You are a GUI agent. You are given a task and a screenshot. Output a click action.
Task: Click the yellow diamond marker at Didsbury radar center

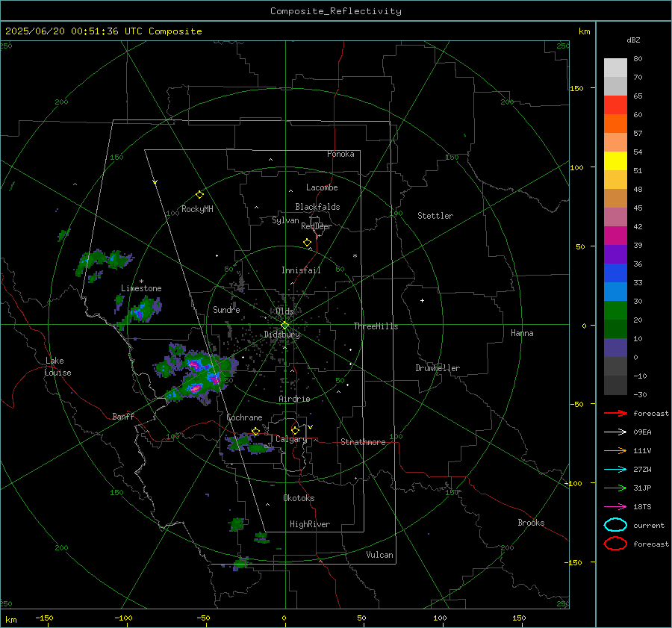pos(284,326)
